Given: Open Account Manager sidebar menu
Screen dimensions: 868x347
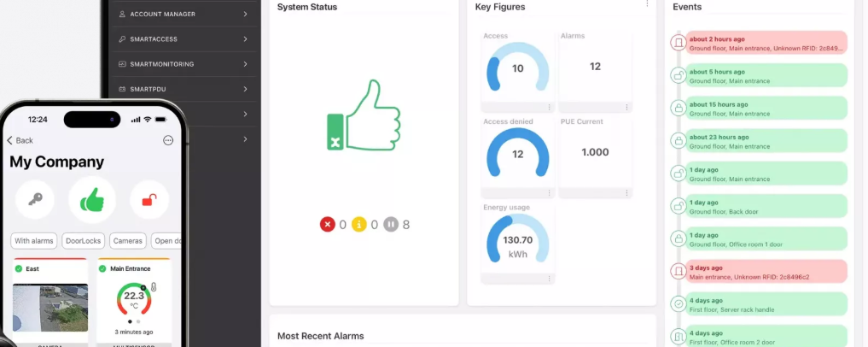Looking at the screenshot, I should coord(184,14).
